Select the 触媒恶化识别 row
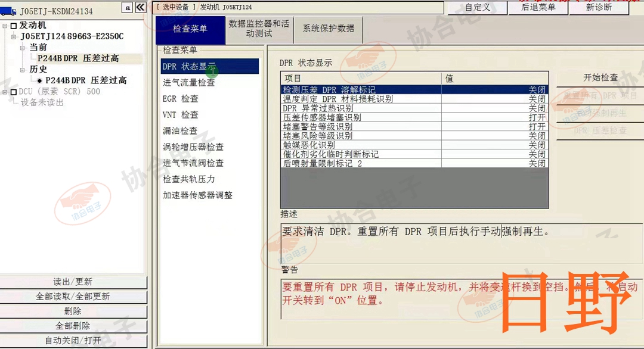This screenshot has width=644, height=349. click(x=414, y=145)
